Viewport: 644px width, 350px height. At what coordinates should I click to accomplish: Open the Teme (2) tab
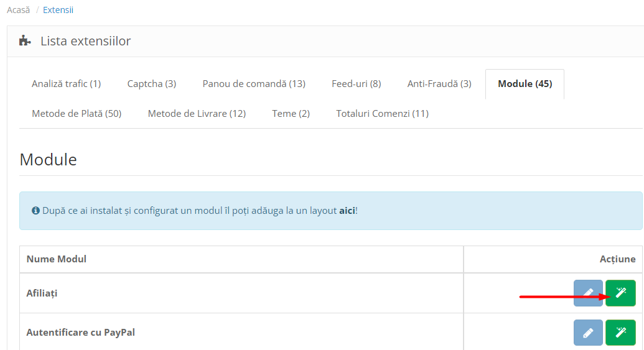[x=291, y=114]
